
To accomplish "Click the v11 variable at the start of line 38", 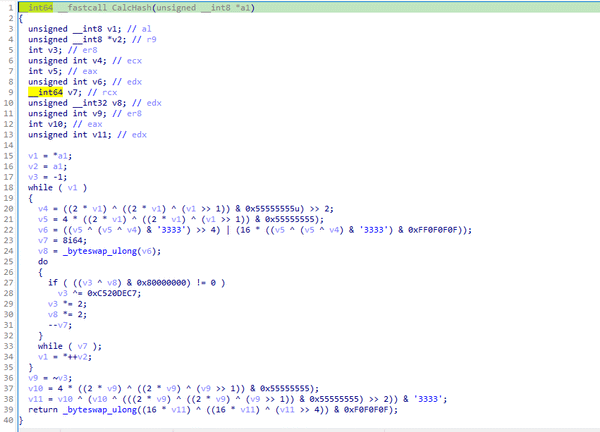I will (35, 399).
